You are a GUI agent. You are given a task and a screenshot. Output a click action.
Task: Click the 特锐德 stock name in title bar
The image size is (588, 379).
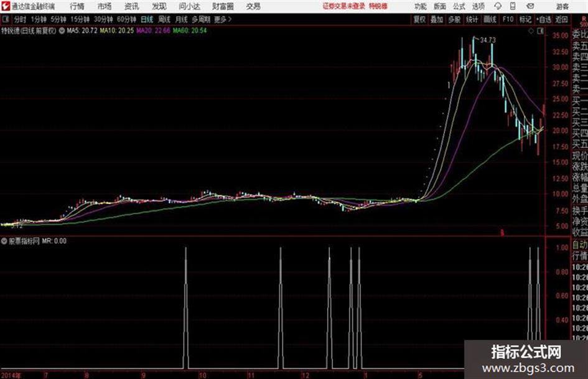pos(378,6)
